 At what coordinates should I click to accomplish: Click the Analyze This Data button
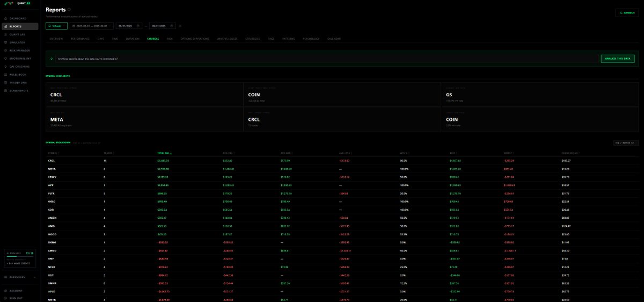click(x=618, y=59)
